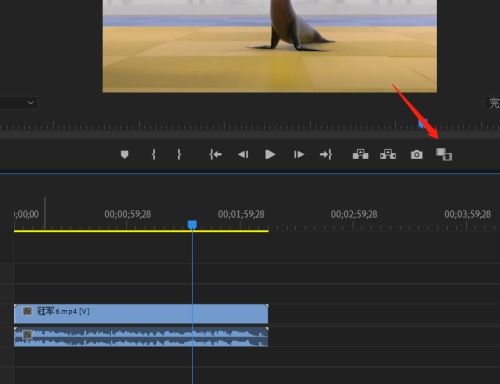Click the blue timeline playhead handle

pos(192,225)
